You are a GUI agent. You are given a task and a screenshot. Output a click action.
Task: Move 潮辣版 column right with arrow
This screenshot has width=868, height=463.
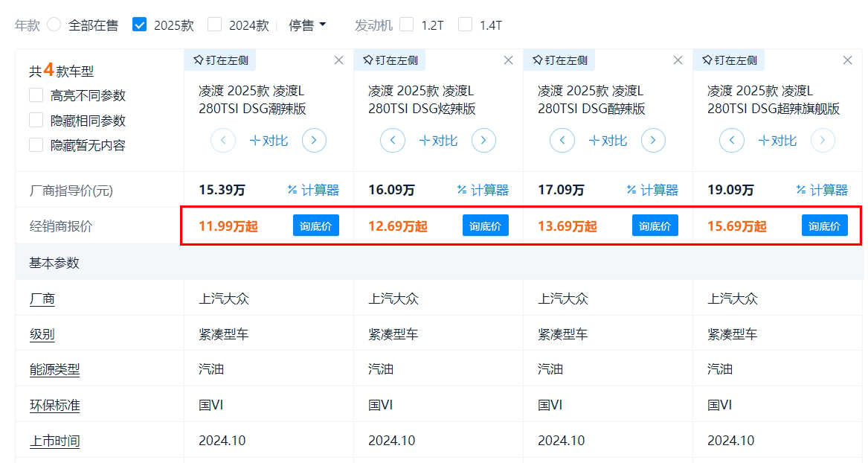[314, 141]
